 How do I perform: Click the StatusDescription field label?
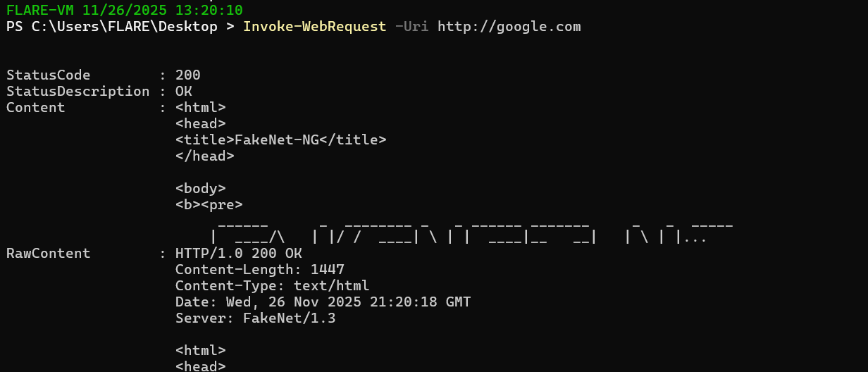coord(78,91)
